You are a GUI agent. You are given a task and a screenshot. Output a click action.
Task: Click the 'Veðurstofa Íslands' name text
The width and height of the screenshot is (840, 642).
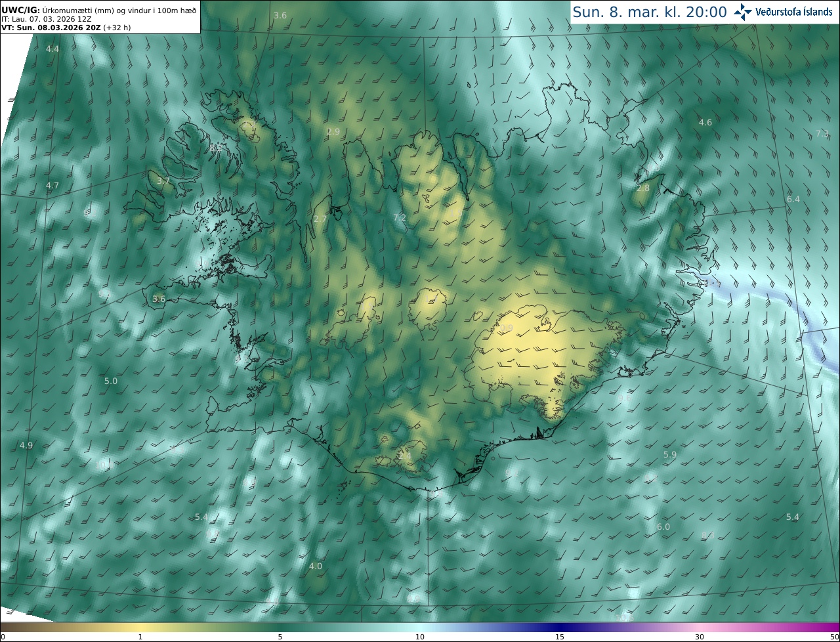(x=794, y=12)
